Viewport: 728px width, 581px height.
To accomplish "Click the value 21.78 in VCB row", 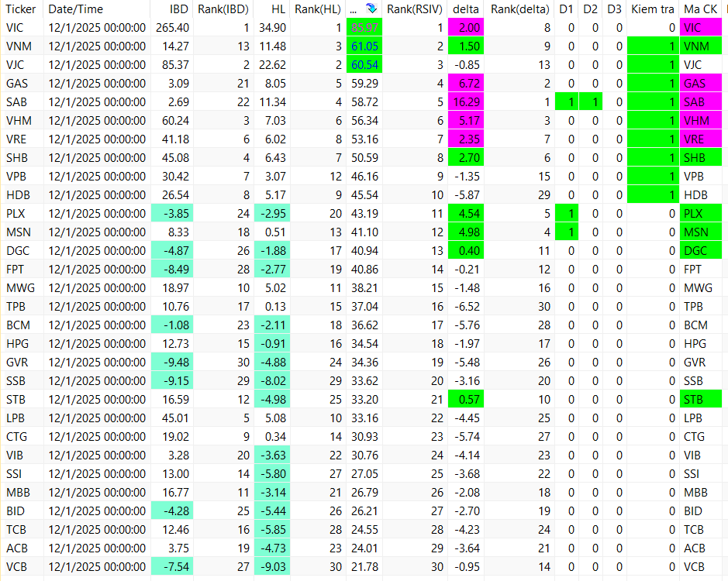I will click(x=364, y=566).
